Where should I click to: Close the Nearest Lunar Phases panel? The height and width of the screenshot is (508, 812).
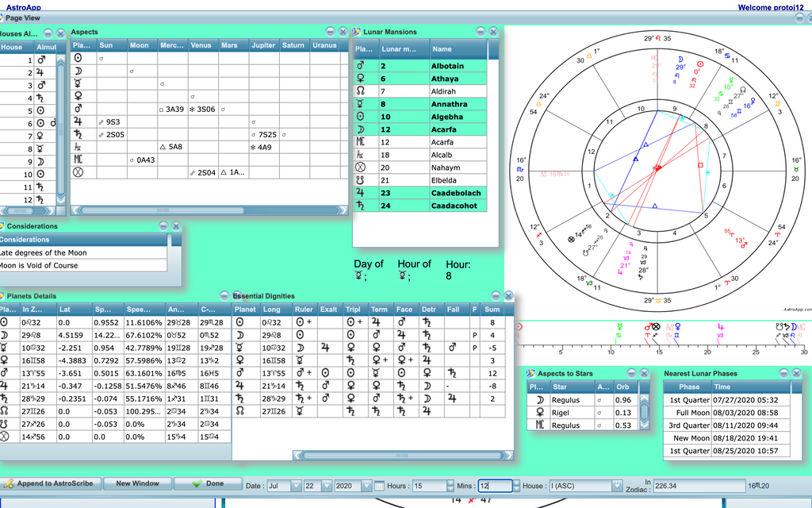796,373
